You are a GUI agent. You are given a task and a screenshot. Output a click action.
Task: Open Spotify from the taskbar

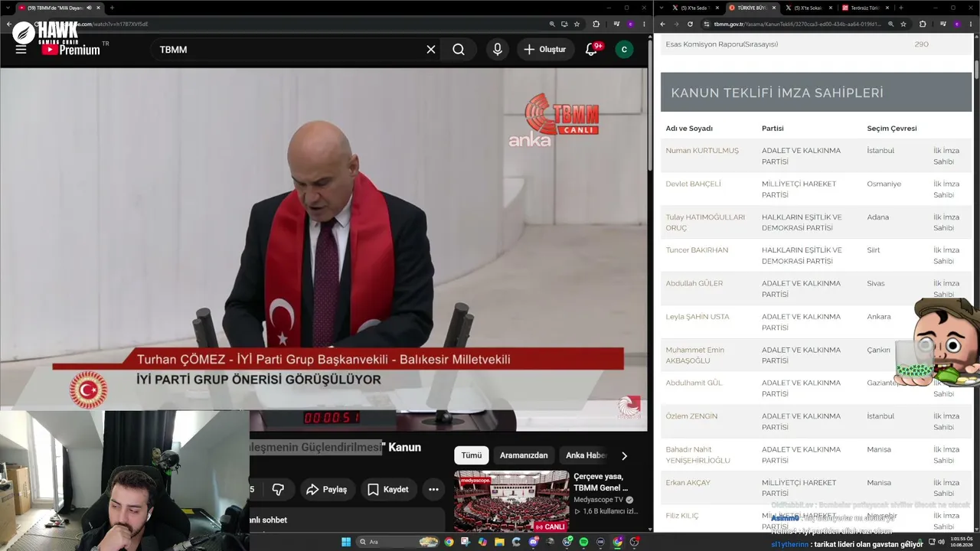583,542
